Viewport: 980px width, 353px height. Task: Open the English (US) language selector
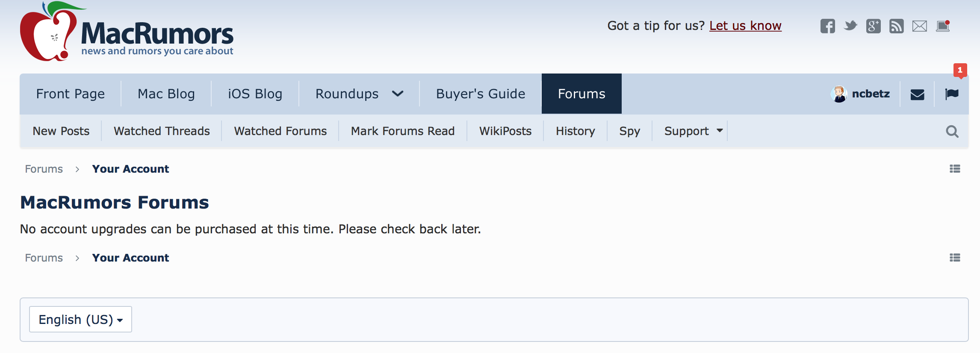pyautogui.click(x=80, y=319)
